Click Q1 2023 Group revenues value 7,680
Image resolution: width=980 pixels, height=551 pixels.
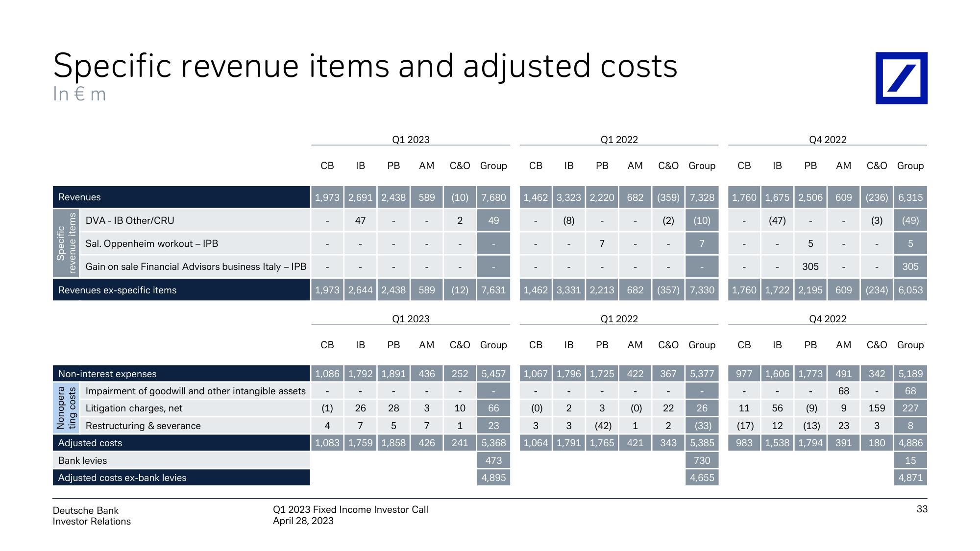pos(493,197)
